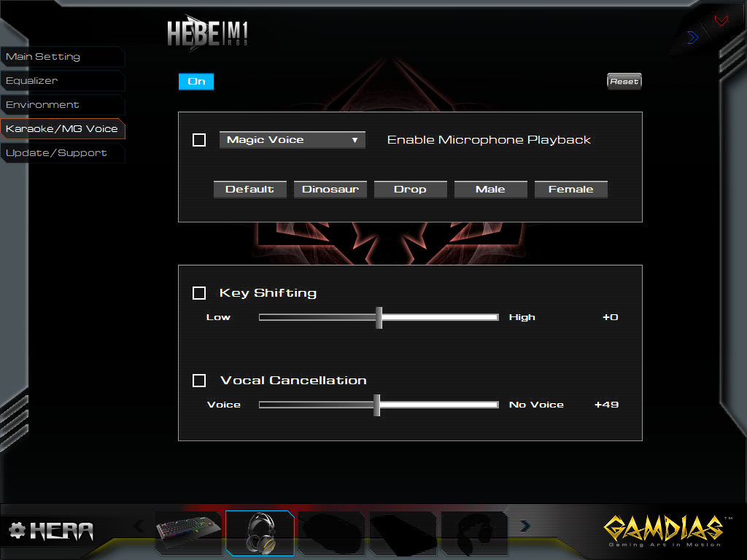Toggle the blue On switch
Viewport: 747px width, 560px height.
(x=196, y=82)
